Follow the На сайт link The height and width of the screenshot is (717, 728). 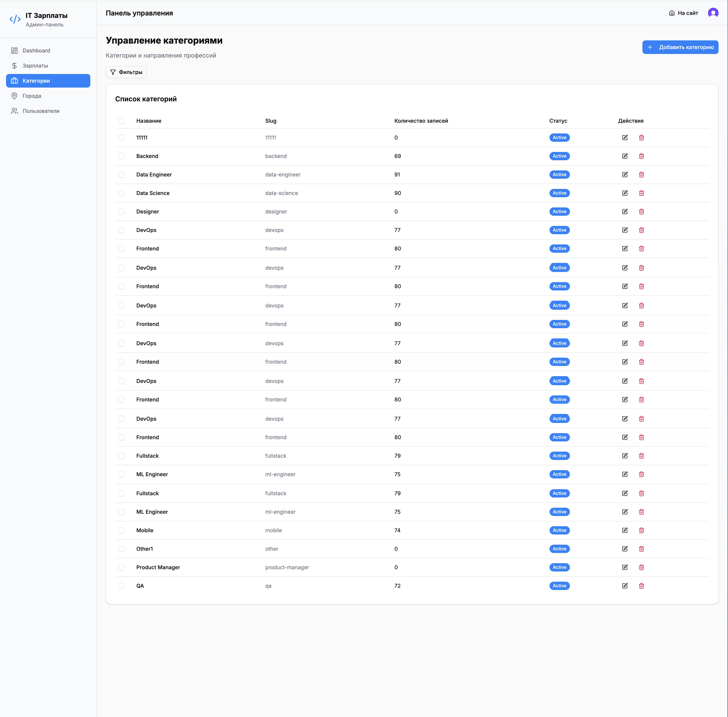(x=683, y=13)
